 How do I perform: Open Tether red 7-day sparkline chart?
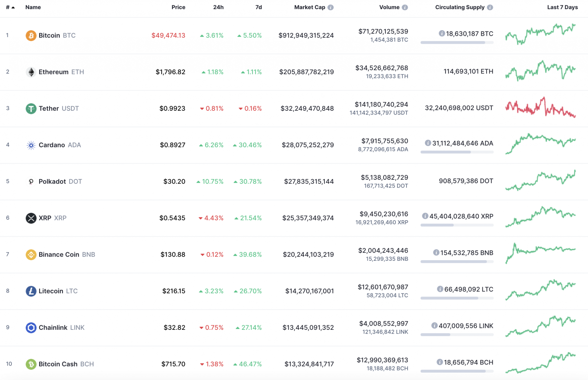tap(540, 108)
